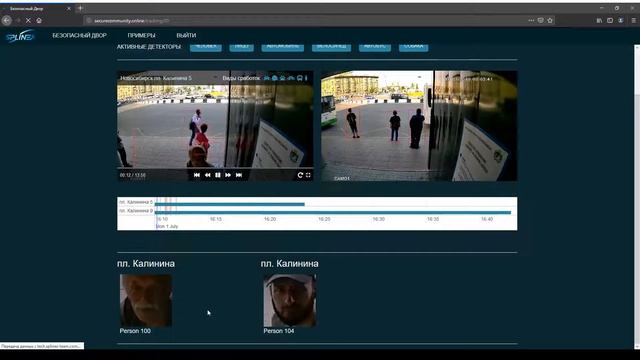
Task: Click the 16:30 mark on the timeline
Action: pyautogui.click(x=378, y=219)
